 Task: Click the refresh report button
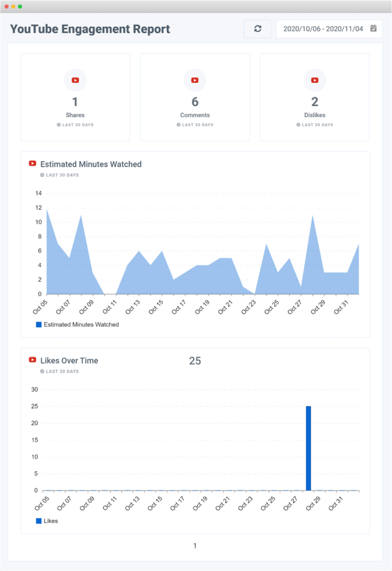pos(258,29)
